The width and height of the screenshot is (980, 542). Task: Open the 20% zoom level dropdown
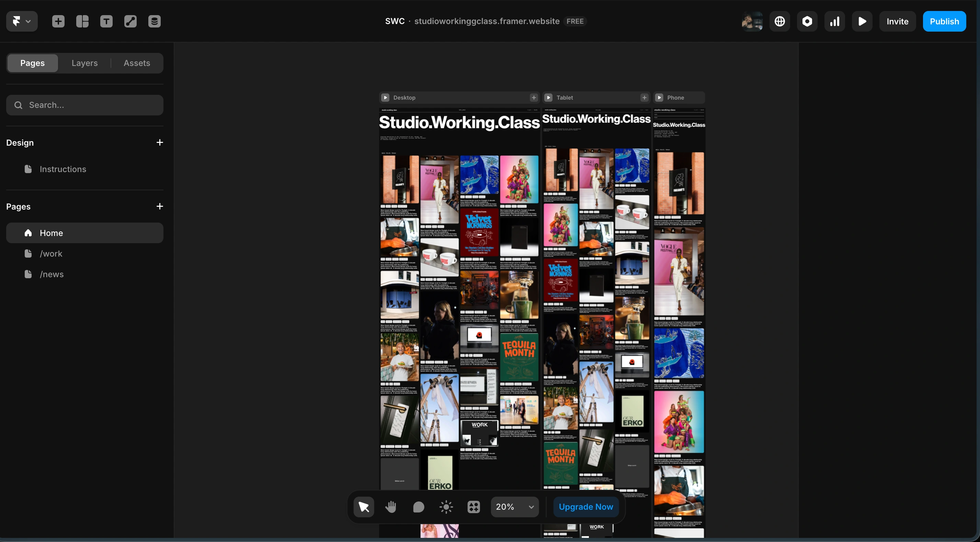pyautogui.click(x=514, y=507)
